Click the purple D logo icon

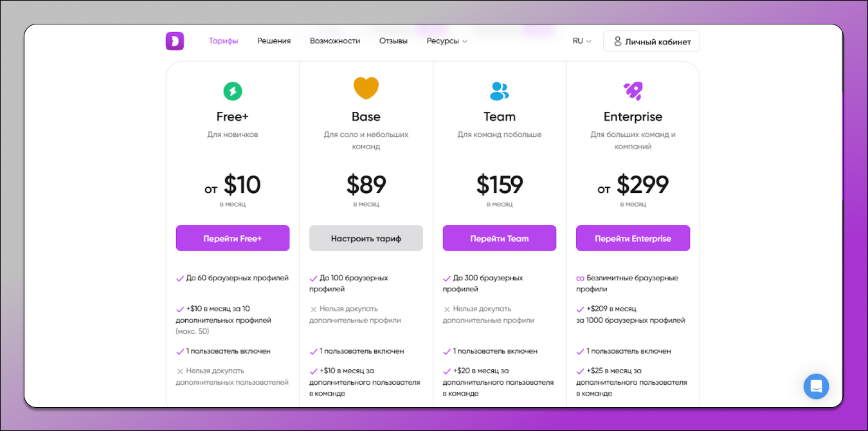point(174,41)
